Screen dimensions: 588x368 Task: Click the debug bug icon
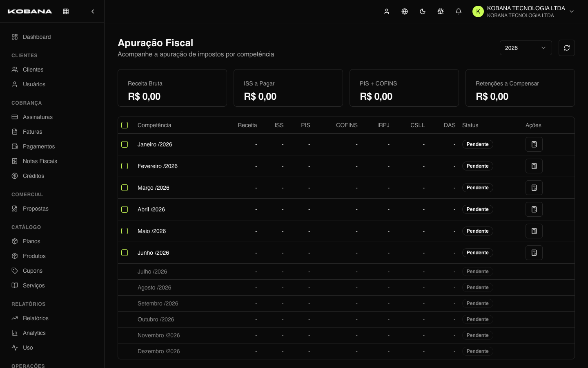[441, 11]
